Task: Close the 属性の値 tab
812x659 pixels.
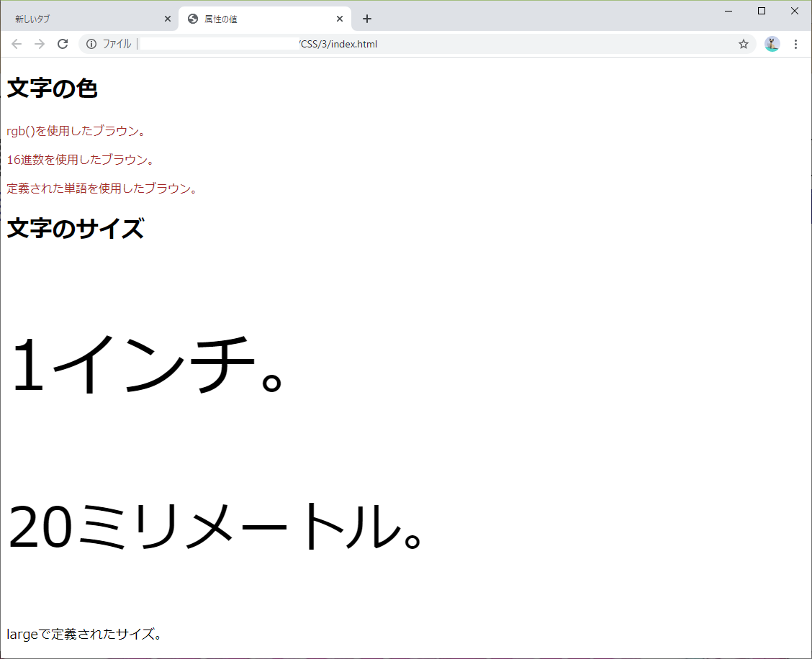Action: click(340, 19)
